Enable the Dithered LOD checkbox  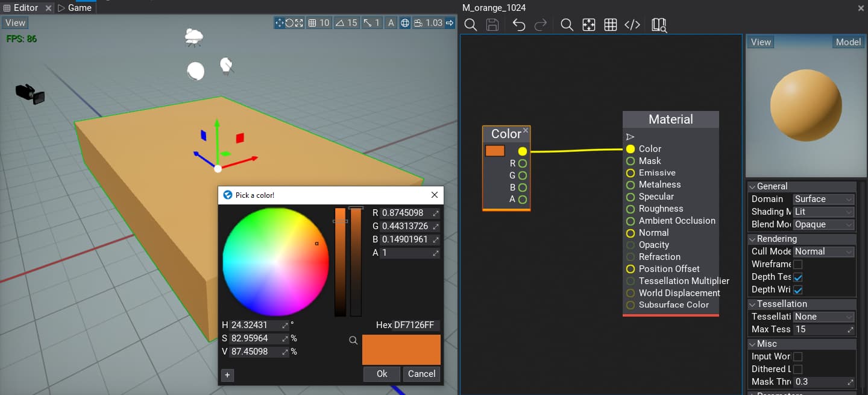[x=797, y=369]
